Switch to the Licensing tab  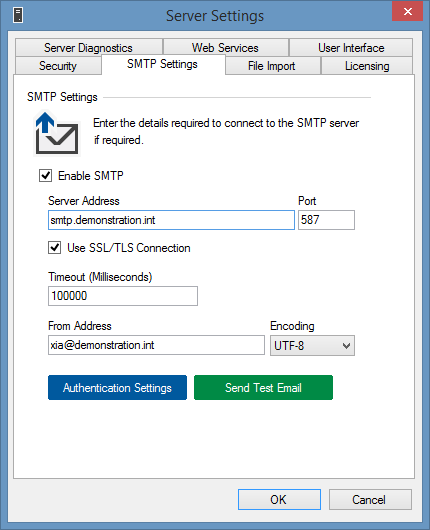367,66
